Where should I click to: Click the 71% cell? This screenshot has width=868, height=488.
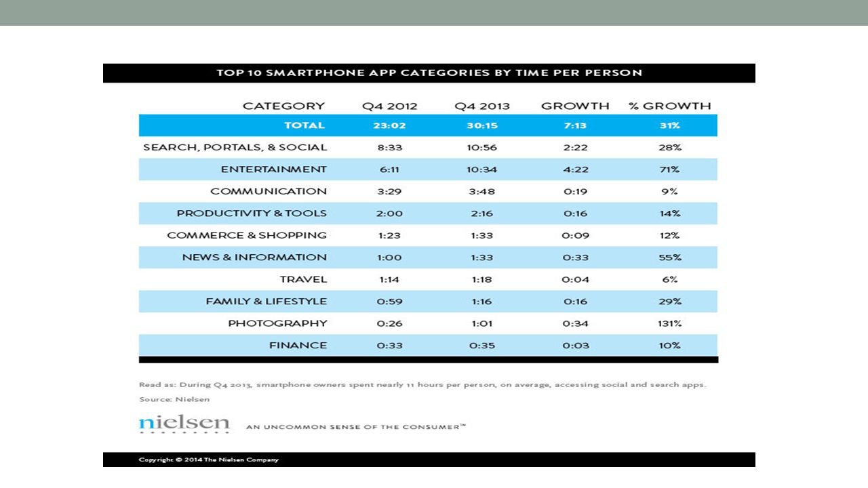coord(669,169)
